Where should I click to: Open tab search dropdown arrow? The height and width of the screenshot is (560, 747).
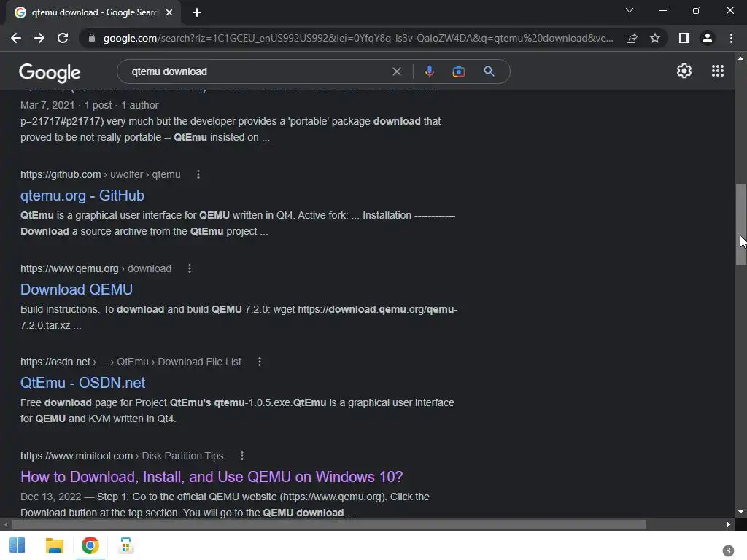click(x=630, y=10)
